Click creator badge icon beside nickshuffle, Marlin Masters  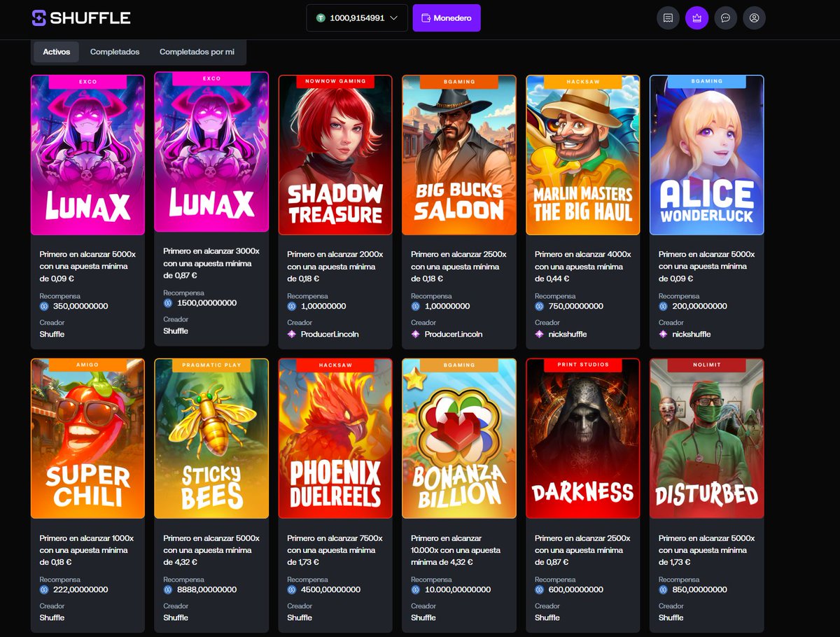(x=540, y=335)
